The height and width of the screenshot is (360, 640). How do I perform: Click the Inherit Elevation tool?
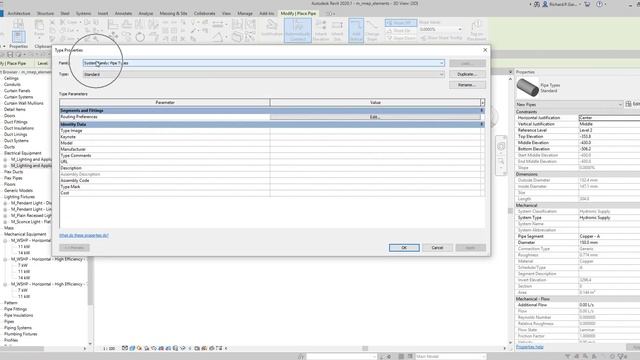point(321,30)
